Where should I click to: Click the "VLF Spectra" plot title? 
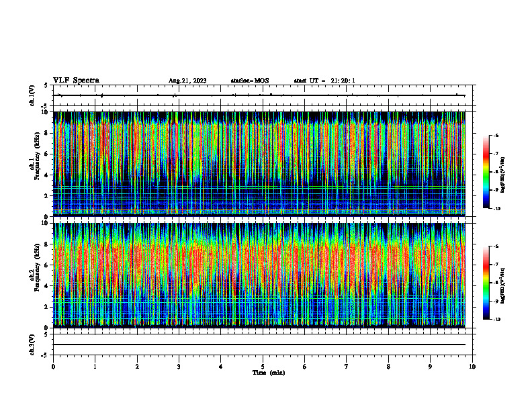tap(76, 81)
